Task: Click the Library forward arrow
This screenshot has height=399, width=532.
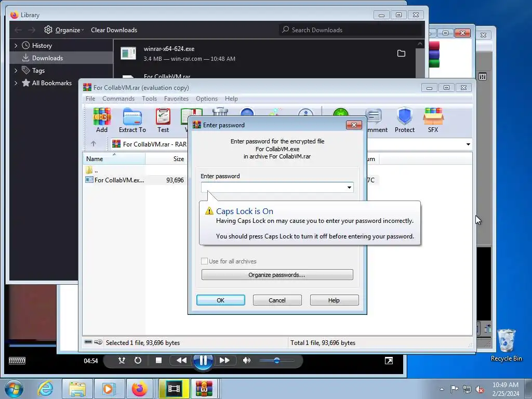Action: 32,30
